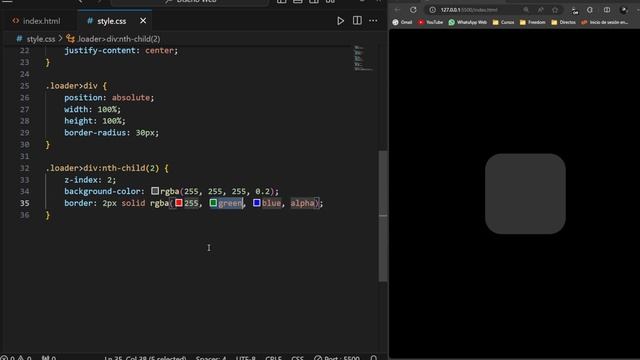
Task: Expand the Directos bookmarks folder
Action: click(563, 22)
